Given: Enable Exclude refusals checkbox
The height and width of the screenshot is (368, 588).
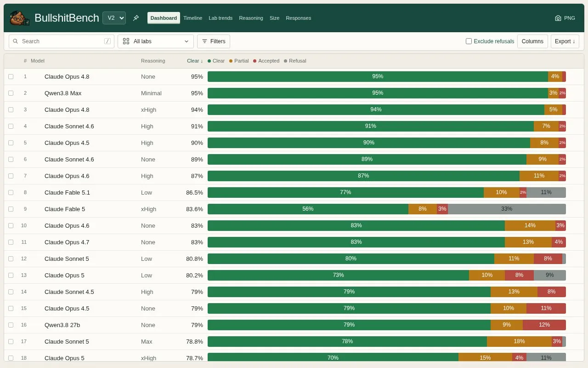Looking at the screenshot, I should [469, 41].
